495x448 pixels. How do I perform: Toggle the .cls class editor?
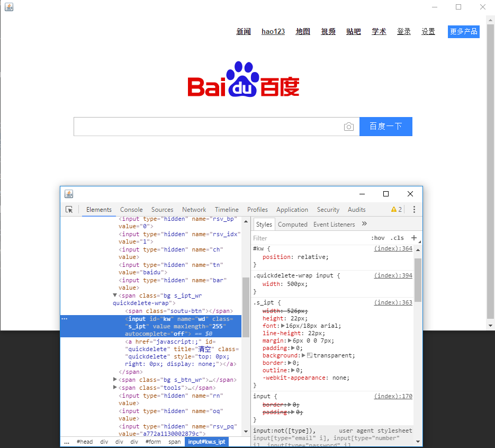click(x=397, y=238)
